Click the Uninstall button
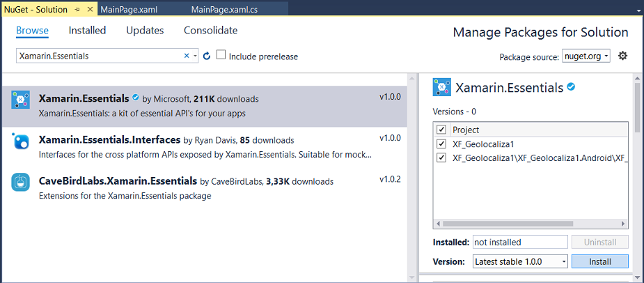Viewport: 644px width, 283px height. pyautogui.click(x=600, y=242)
